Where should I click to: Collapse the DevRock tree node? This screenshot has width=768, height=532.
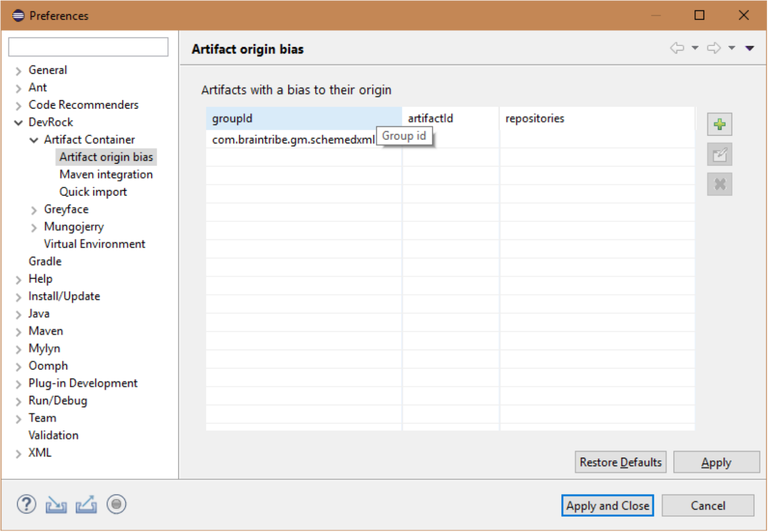coord(19,123)
